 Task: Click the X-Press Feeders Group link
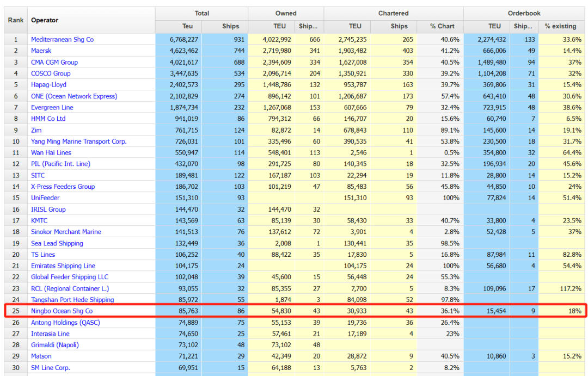tap(63, 187)
